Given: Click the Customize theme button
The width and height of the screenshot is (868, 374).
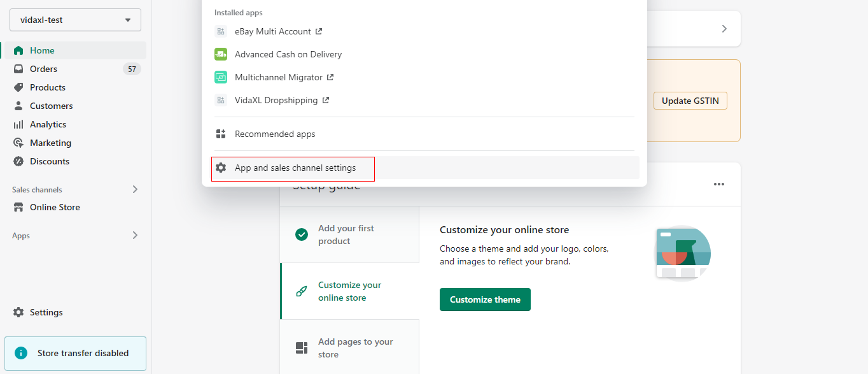Looking at the screenshot, I should coord(485,299).
